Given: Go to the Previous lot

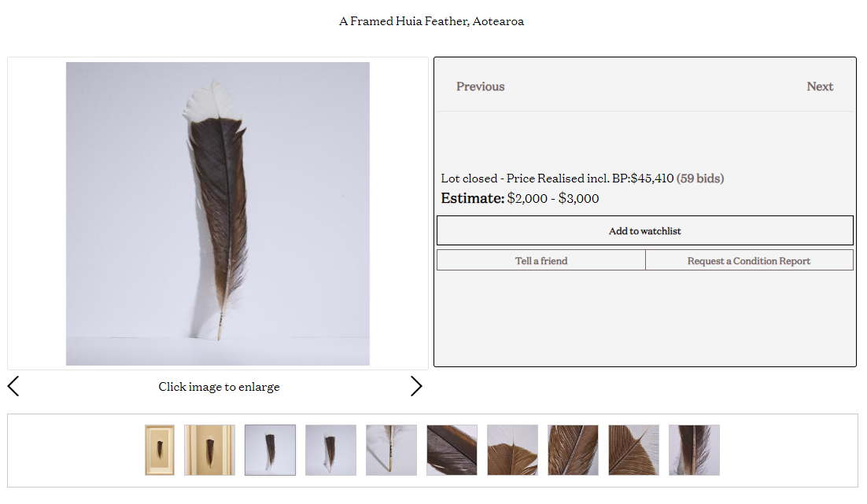Looking at the screenshot, I should [480, 86].
